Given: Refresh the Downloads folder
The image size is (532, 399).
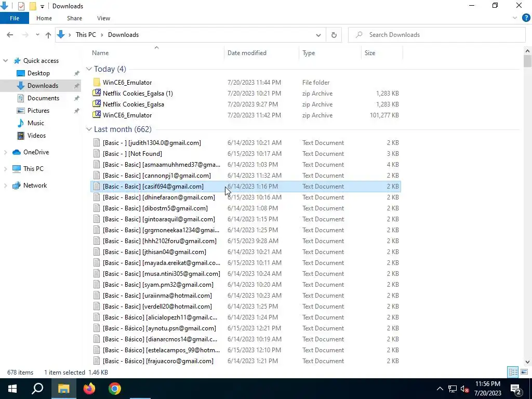Looking at the screenshot, I should click(x=334, y=35).
